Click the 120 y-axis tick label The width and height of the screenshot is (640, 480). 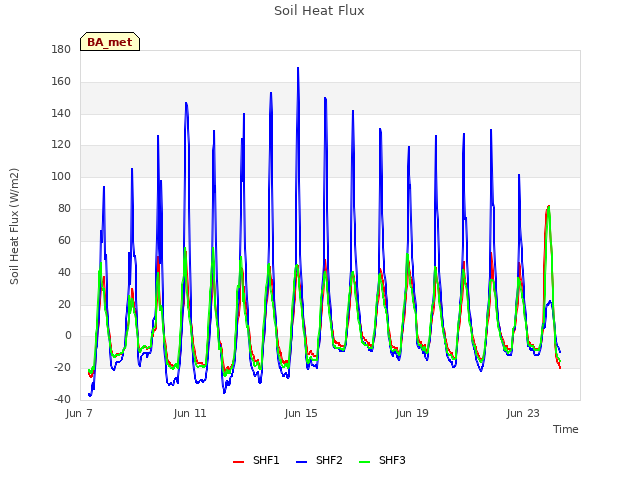[61, 145]
